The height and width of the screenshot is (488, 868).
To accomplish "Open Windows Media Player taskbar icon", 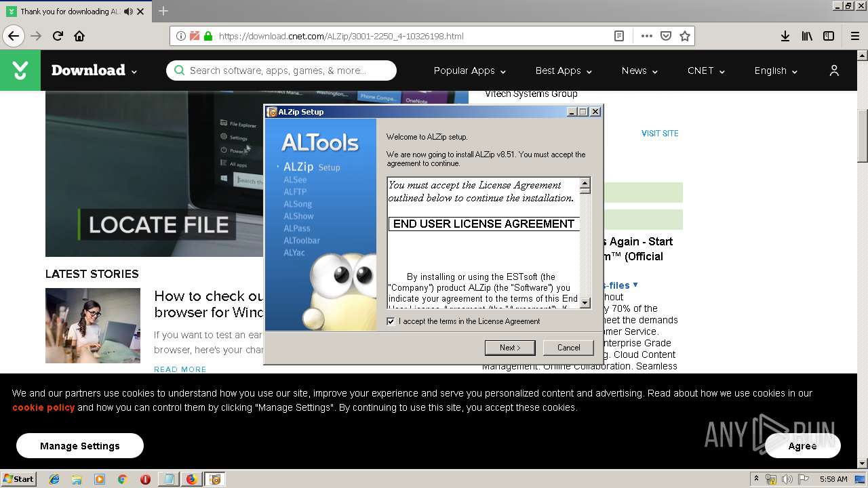I will [x=100, y=479].
